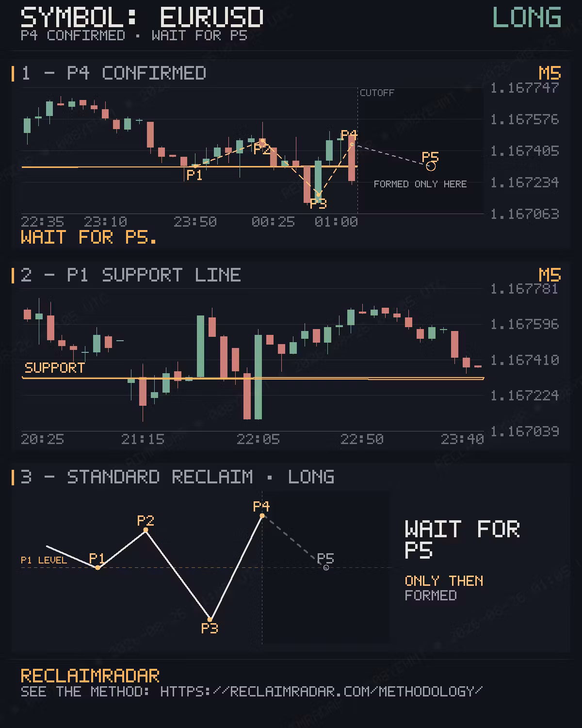Click the P4 label in the top chart
This screenshot has height=728, width=582.
pos(349,135)
